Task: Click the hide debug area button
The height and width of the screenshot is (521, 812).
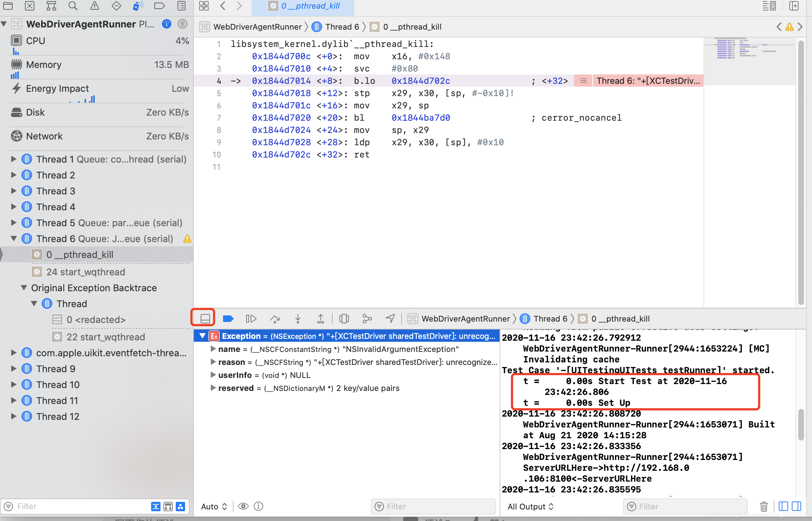Action: [205, 318]
